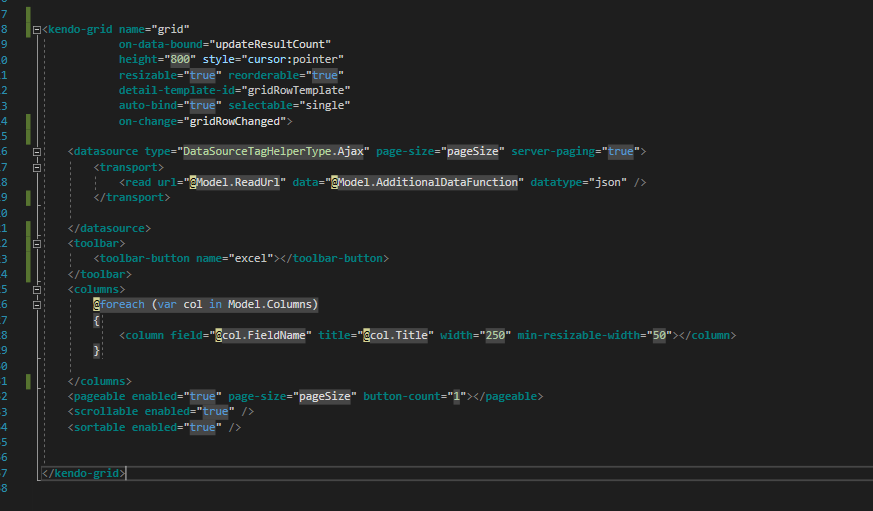Click the opening datasource tag name
The width and height of the screenshot is (873, 511).
106,151
